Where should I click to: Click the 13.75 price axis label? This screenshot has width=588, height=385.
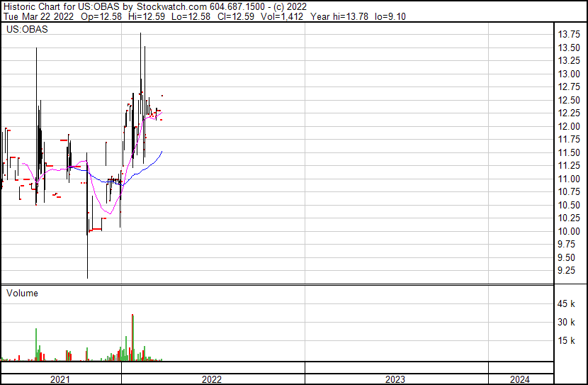(570, 35)
